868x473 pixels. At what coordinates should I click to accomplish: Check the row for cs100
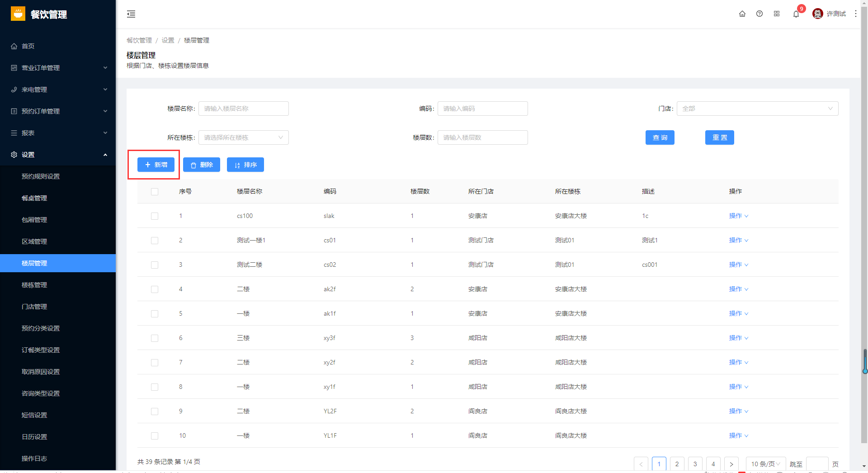point(155,216)
